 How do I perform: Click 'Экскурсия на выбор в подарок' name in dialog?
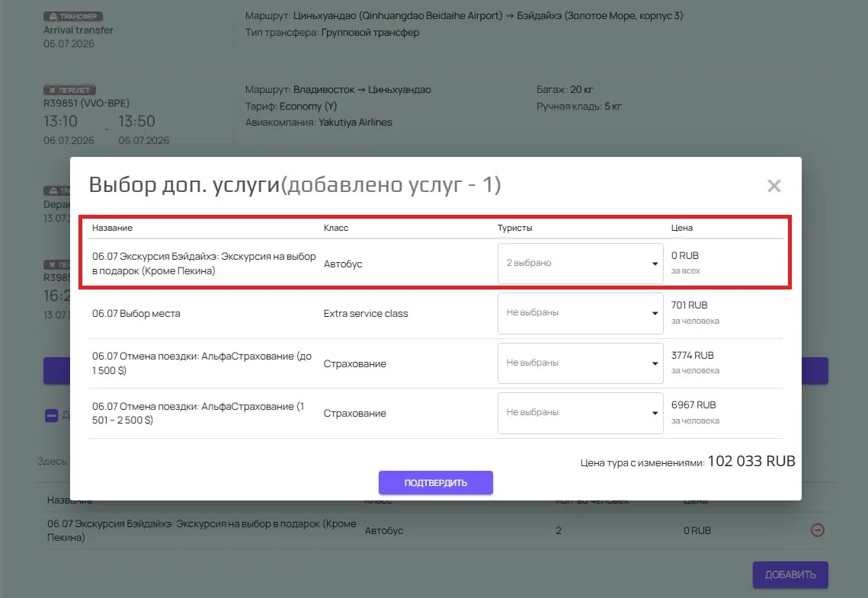[x=203, y=264]
